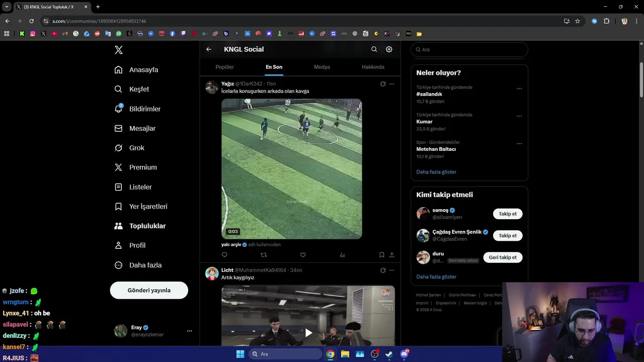Click Grok icon on Licht's post
The height and width of the screenshot is (362, 644).
pyautogui.click(x=383, y=270)
